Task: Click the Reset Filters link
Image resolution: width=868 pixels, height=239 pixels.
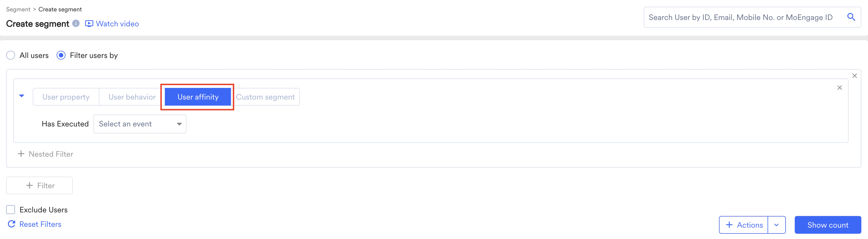Action: (40, 224)
